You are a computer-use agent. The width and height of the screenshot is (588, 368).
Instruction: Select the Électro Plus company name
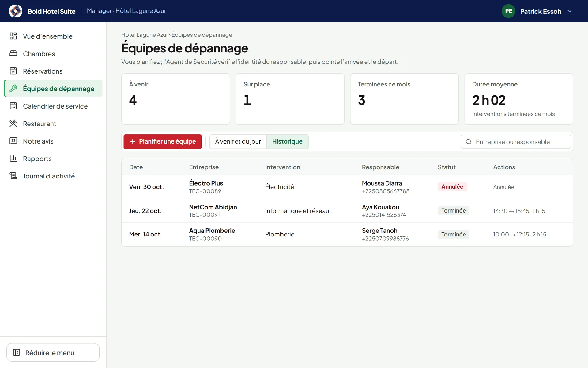coord(206,183)
